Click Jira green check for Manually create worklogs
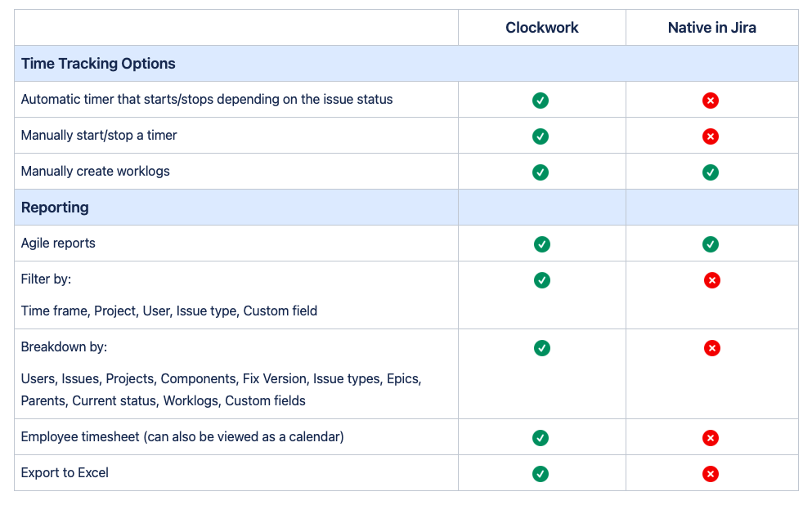This screenshot has width=812, height=505. (710, 172)
